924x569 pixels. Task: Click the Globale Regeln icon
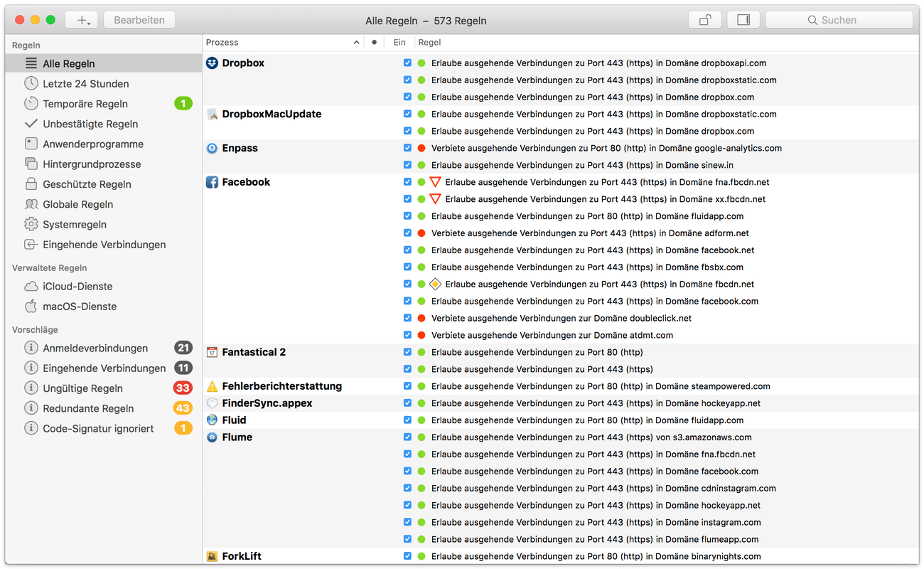pyautogui.click(x=31, y=204)
